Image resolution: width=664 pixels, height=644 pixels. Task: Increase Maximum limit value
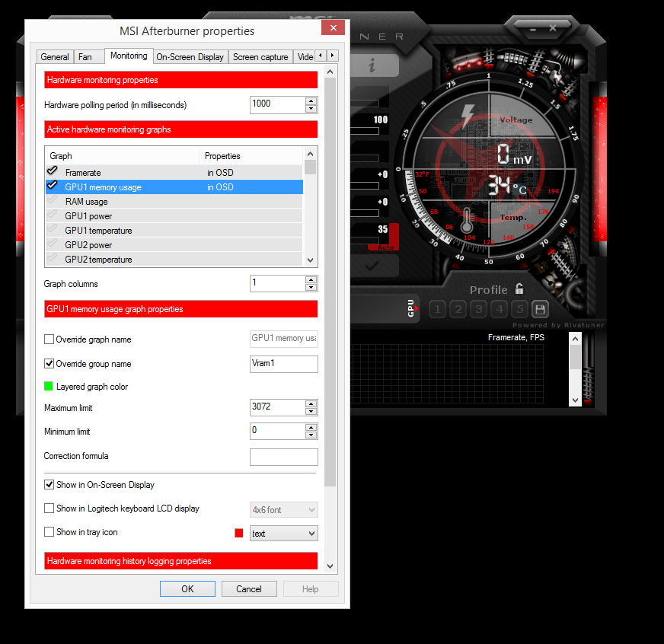click(311, 403)
